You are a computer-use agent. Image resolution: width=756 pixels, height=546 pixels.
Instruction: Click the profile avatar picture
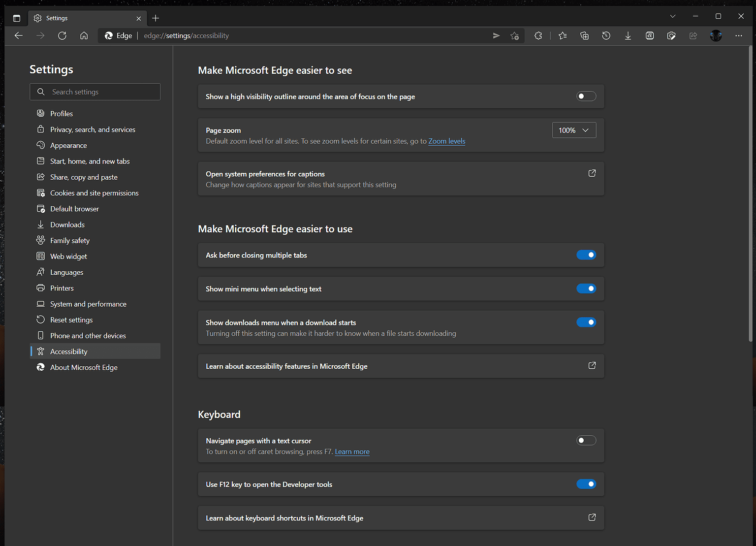(x=716, y=35)
